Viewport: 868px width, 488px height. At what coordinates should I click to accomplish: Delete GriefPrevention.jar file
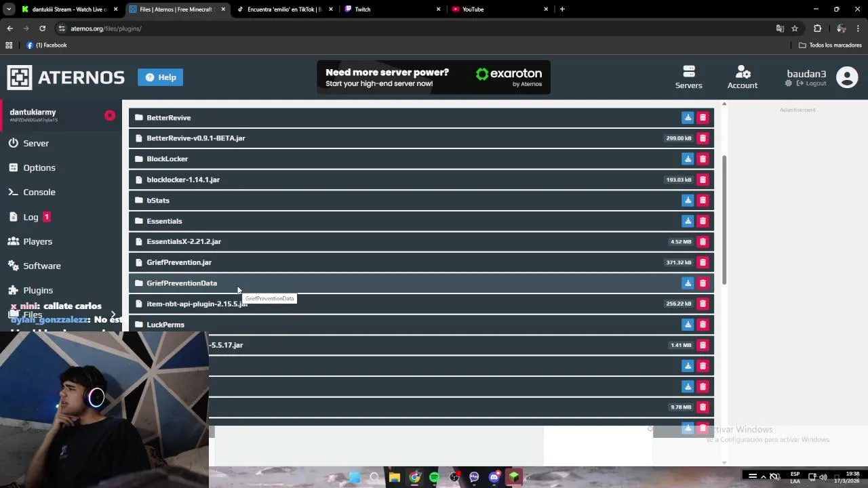click(703, 262)
